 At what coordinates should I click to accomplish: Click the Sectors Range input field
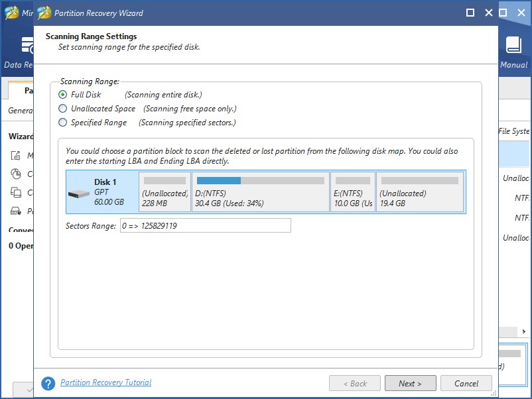[205, 226]
